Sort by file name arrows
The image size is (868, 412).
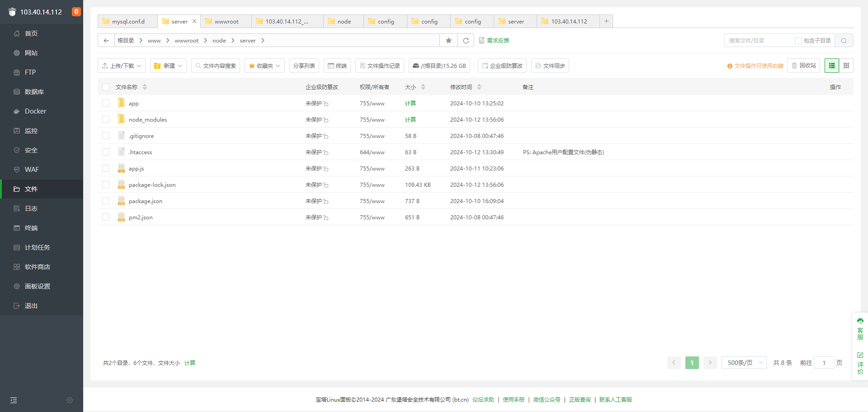pyautogui.click(x=145, y=87)
